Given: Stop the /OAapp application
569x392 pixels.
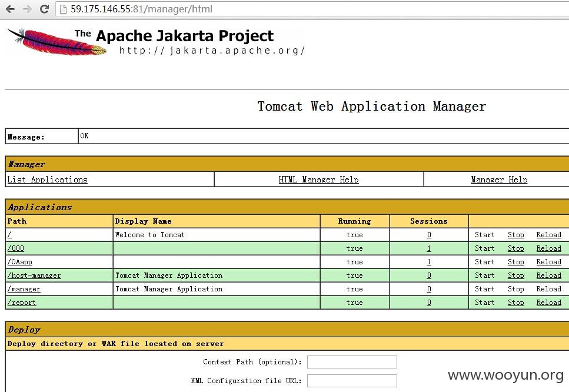Looking at the screenshot, I should point(515,262).
